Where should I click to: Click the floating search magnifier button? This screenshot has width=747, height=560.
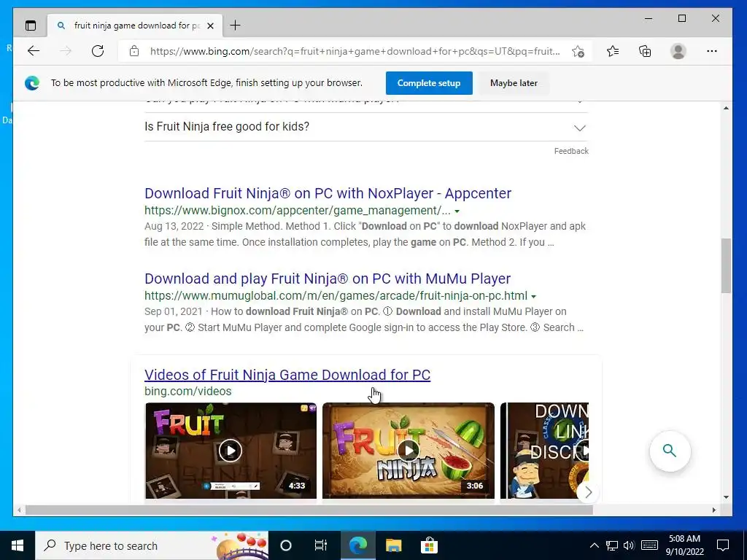pos(670,451)
